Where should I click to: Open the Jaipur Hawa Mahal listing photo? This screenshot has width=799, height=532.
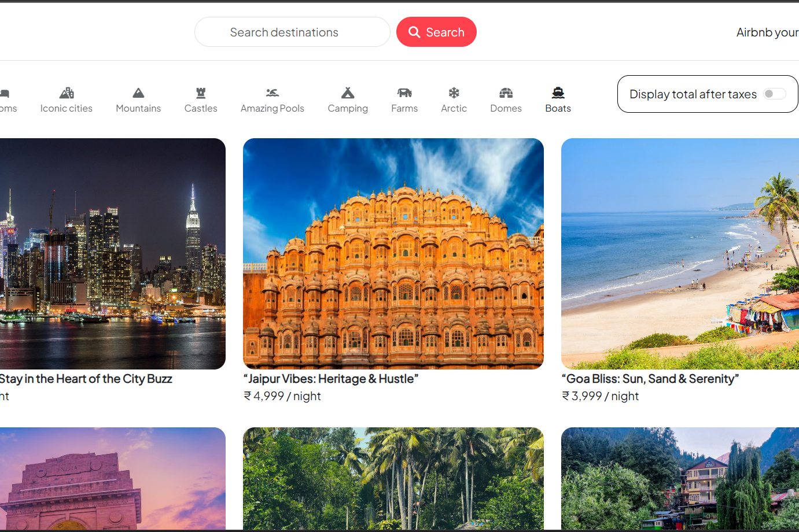pos(393,254)
